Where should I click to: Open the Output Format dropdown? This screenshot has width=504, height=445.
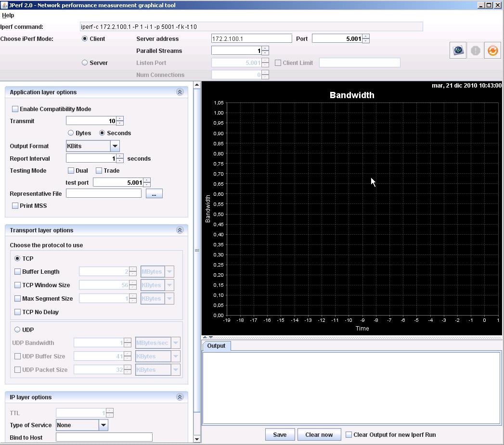[x=115, y=146]
